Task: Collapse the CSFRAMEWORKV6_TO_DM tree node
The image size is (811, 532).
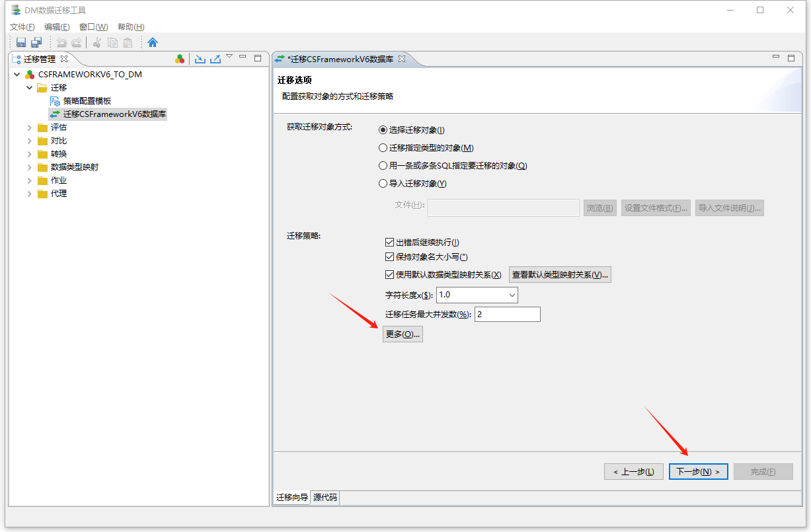Action: coord(17,75)
